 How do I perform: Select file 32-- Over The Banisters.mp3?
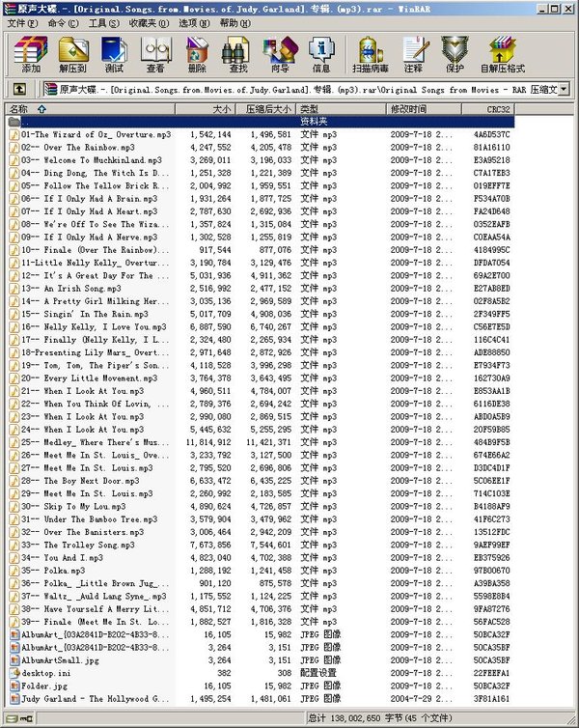point(83,533)
